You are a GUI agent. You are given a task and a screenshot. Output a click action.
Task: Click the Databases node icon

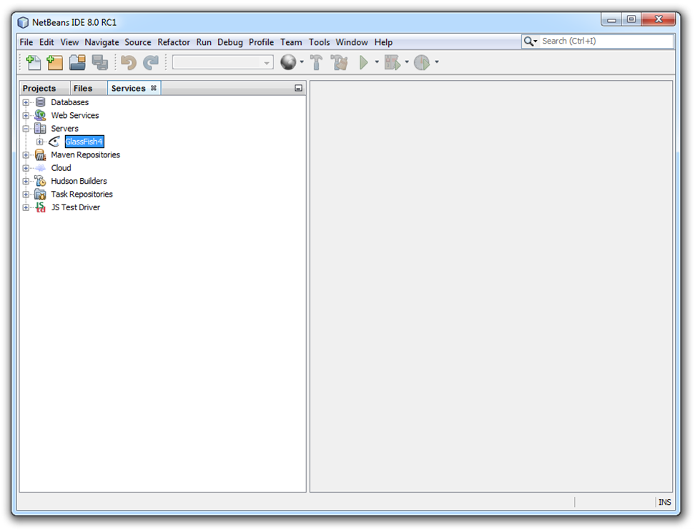40,102
